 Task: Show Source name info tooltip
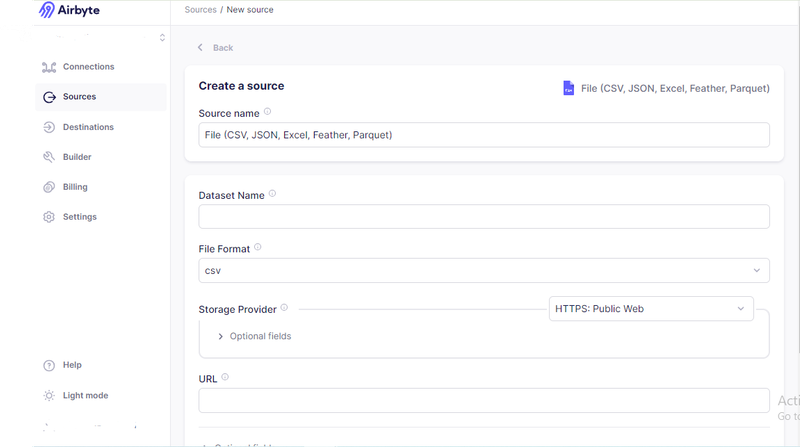click(267, 111)
